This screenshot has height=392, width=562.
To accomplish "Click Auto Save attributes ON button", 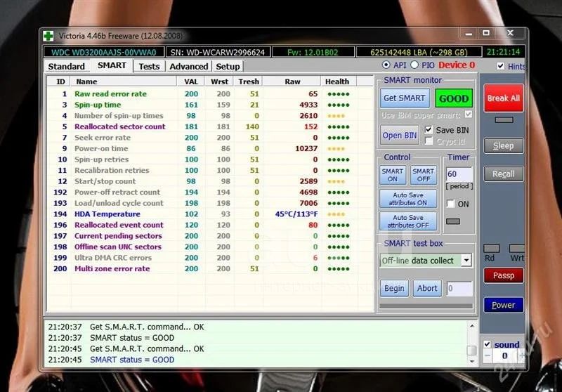I will point(408,199).
